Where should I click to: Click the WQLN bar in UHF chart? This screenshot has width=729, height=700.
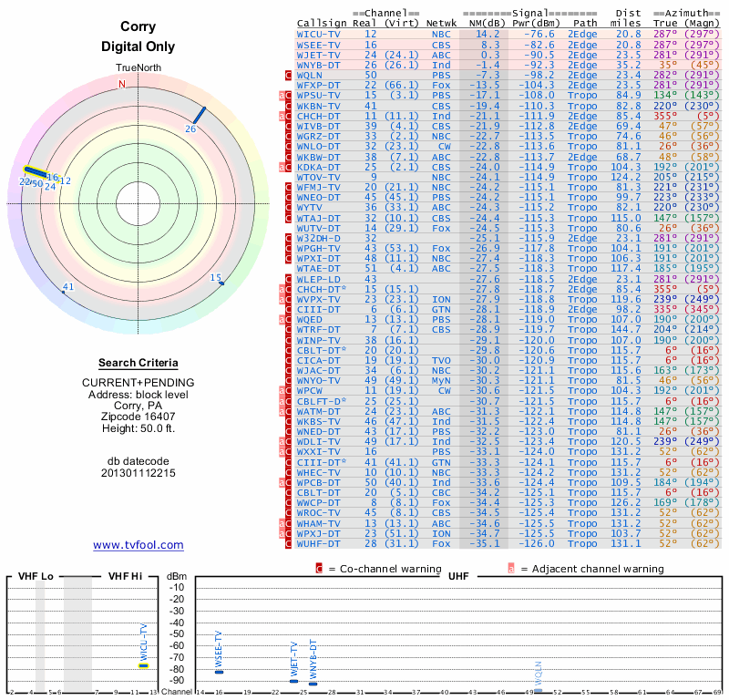(538, 690)
